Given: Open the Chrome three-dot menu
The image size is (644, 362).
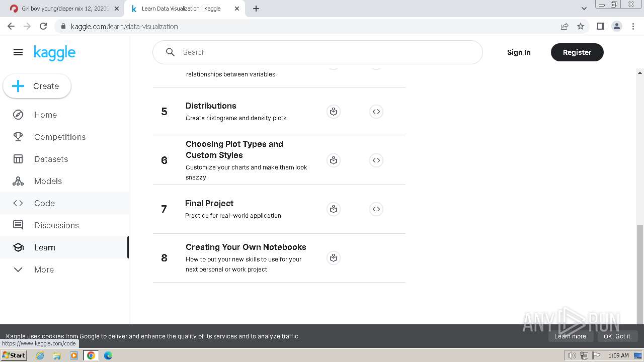Looking at the screenshot, I should click(x=633, y=26).
